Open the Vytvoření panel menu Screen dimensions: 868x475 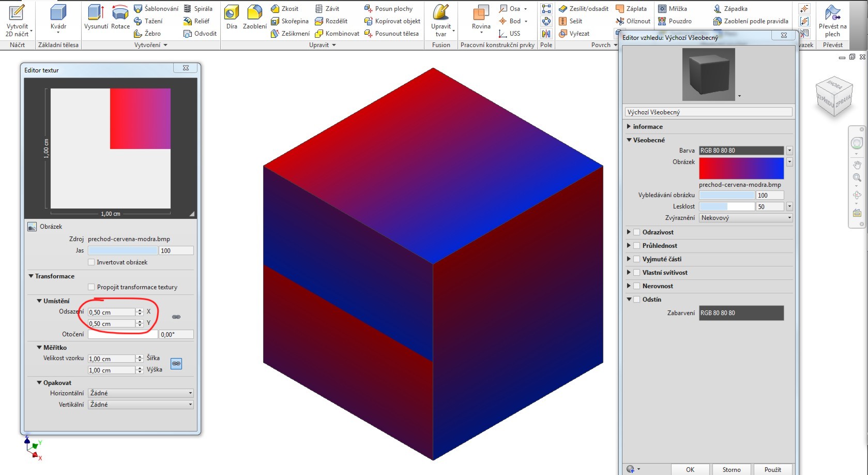(151, 45)
